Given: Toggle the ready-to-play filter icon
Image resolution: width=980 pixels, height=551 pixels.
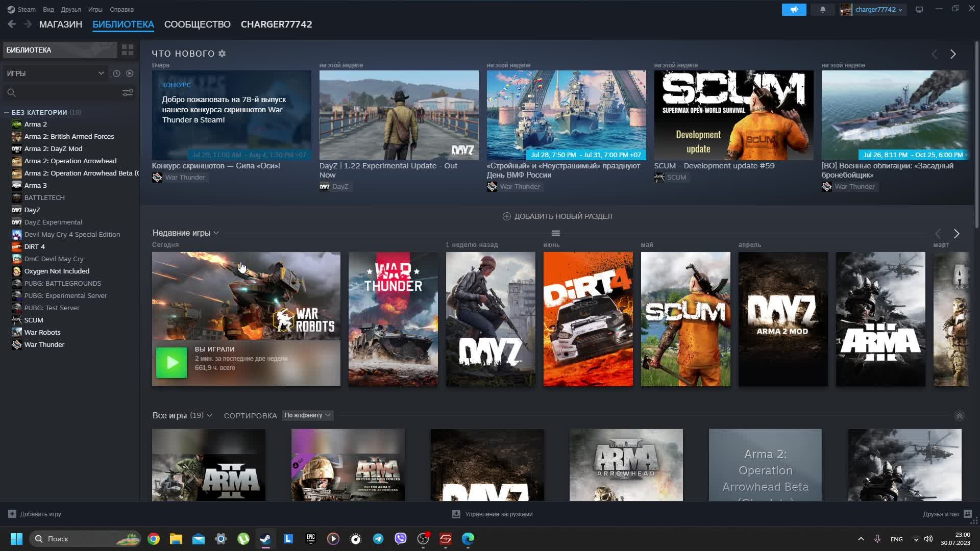Looking at the screenshot, I should pyautogui.click(x=130, y=73).
